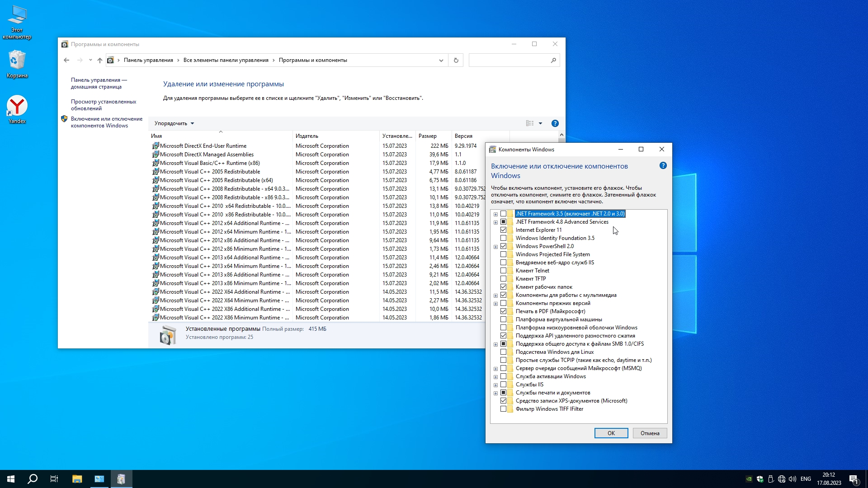Check Подсистема Windows для Linux box
Viewport: 868px width, 488px height.
click(x=503, y=352)
